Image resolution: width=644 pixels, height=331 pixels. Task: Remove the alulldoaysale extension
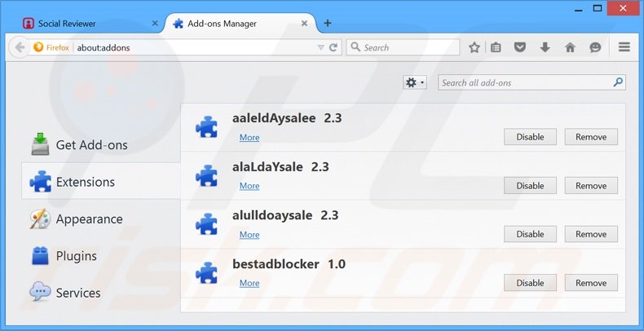coord(591,234)
